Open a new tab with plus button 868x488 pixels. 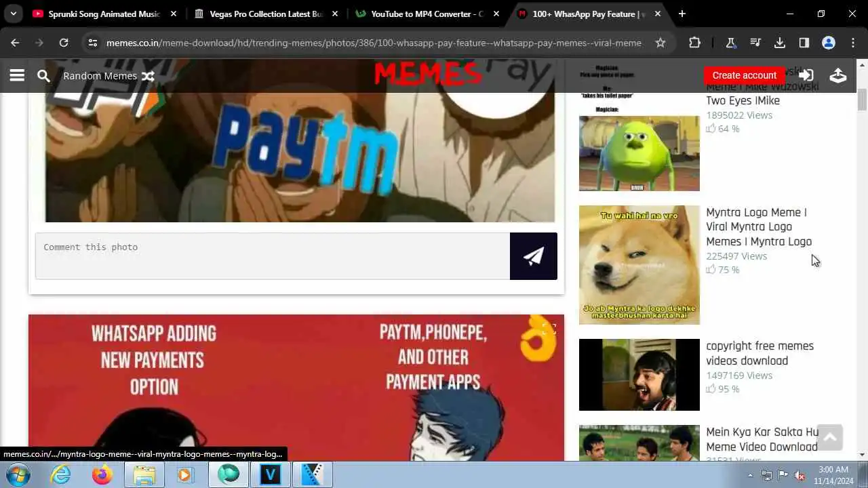point(682,14)
